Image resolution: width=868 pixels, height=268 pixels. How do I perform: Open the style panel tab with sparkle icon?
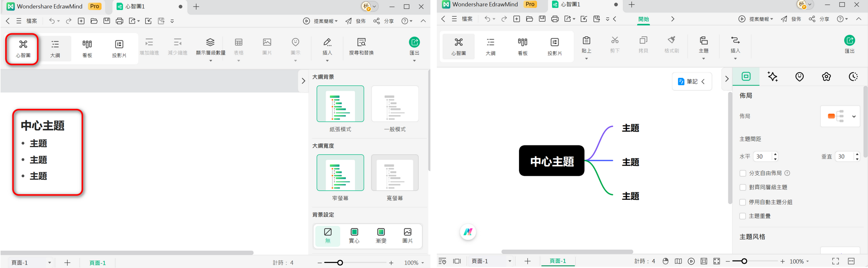point(773,76)
